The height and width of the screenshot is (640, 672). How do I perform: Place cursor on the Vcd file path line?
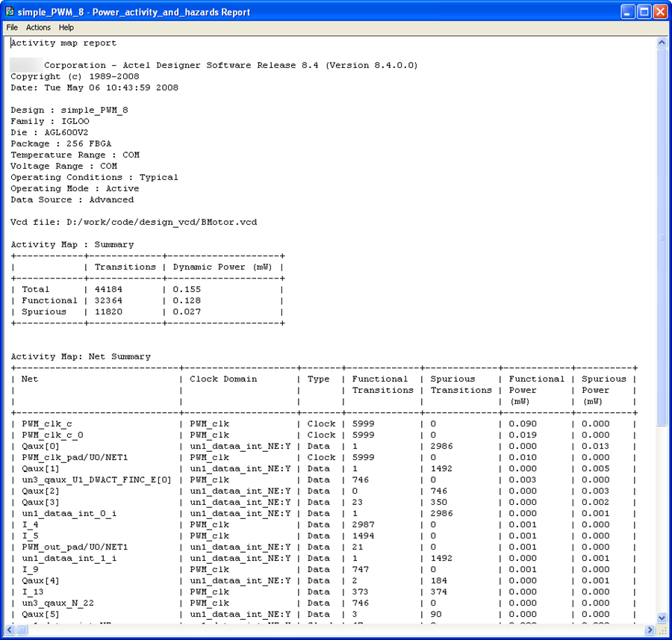coord(134,223)
